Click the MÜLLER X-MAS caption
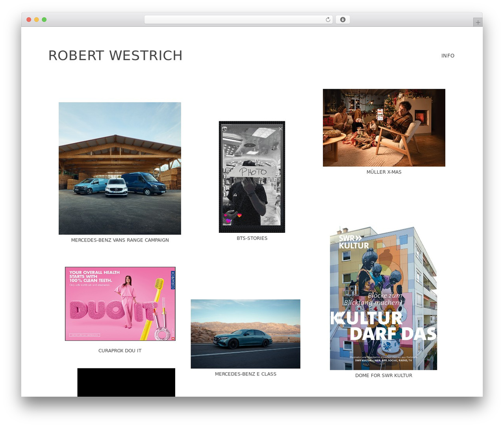 (x=384, y=172)
